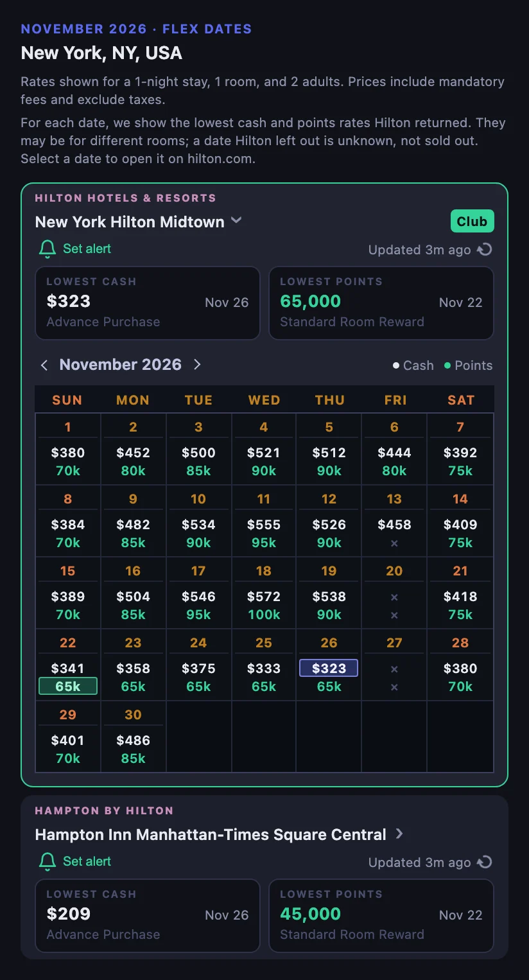
Task: Select November 30 with $486 rate
Action: tap(134, 737)
